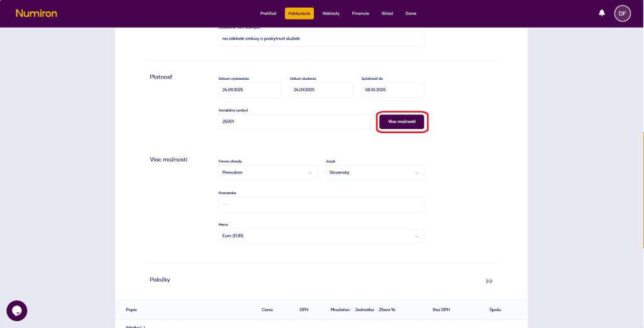
Task: Select the Fakturácia tab
Action: 299,13
